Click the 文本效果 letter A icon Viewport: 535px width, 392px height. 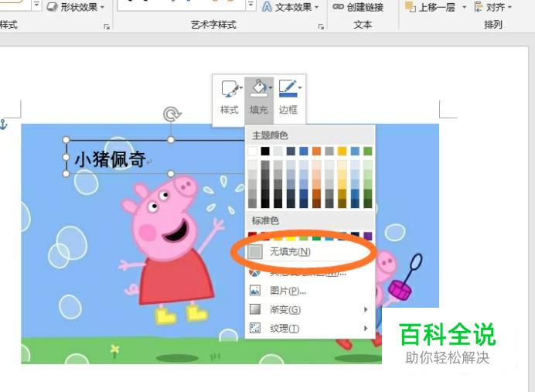[267, 7]
